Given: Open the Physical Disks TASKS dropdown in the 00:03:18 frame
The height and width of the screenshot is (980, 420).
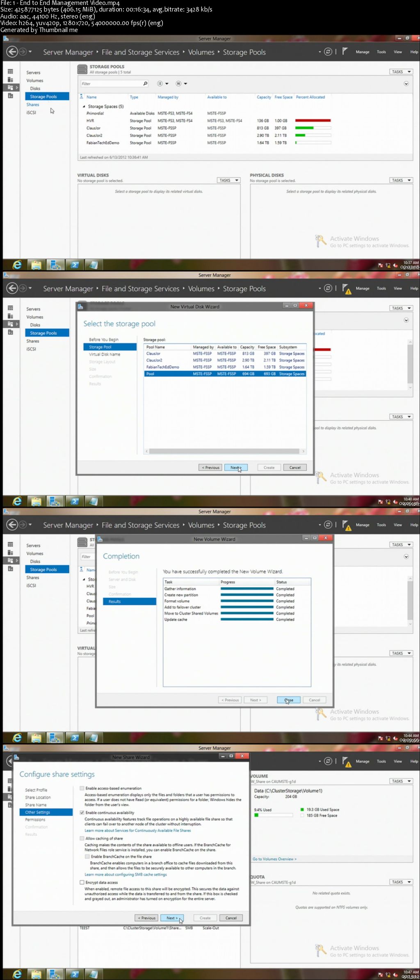Looking at the screenshot, I should 401,180.
